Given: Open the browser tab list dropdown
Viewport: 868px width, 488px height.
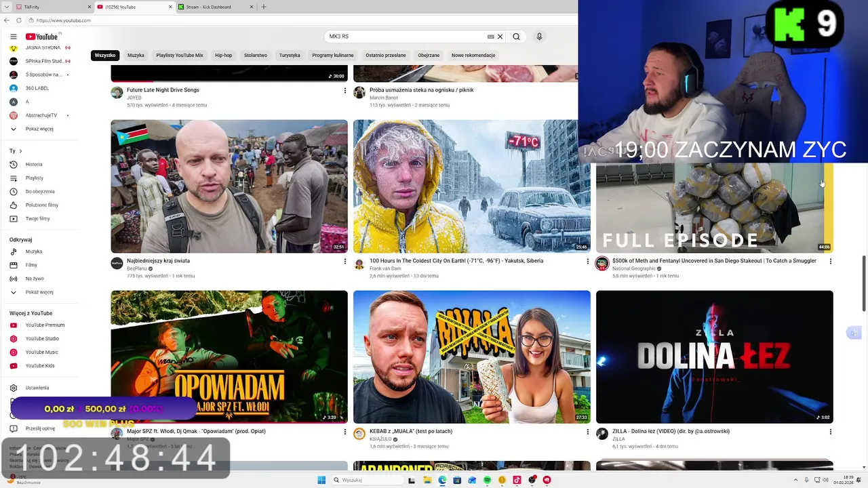Looking at the screenshot, I should click(7, 7).
